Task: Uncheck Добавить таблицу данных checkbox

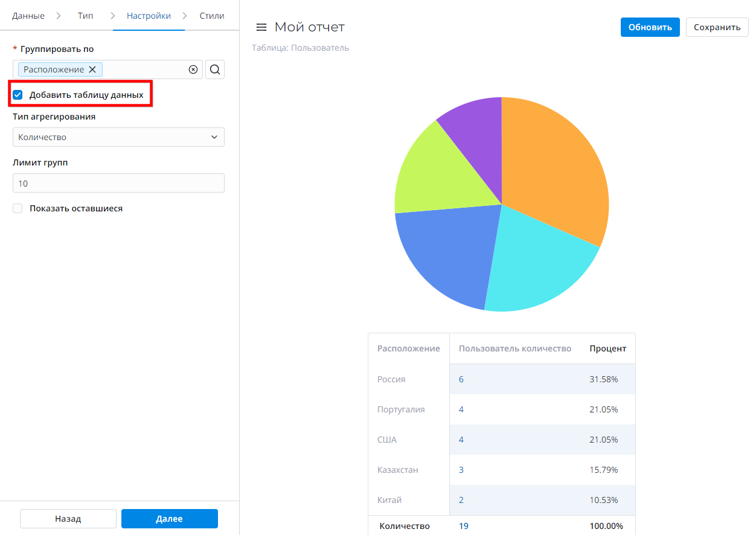Action: click(18, 95)
